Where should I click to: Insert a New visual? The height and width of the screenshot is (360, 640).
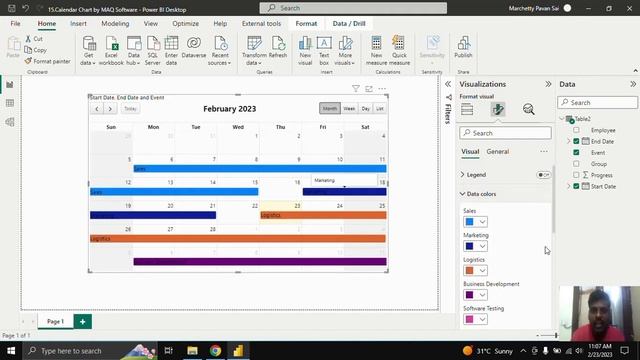coord(305,51)
